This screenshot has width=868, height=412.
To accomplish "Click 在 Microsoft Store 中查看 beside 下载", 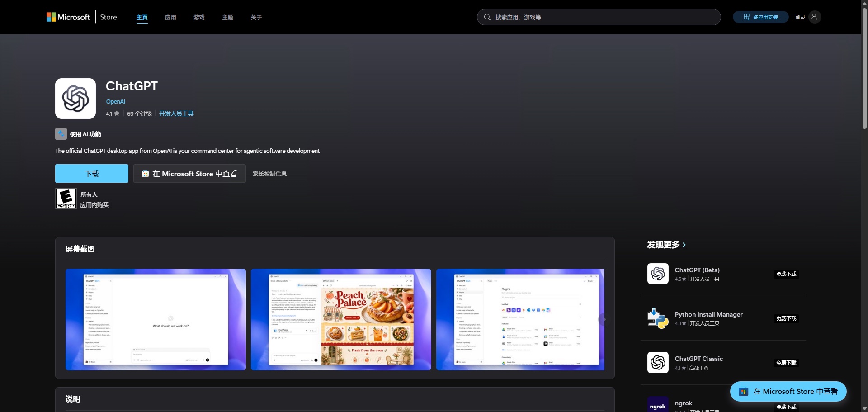I will (189, 174).
